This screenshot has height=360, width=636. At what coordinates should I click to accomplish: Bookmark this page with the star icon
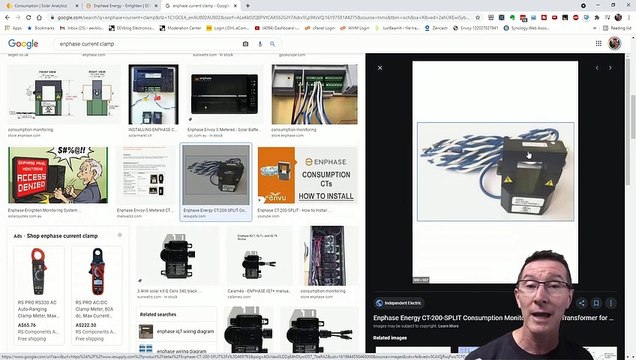[x=478, y=17]
